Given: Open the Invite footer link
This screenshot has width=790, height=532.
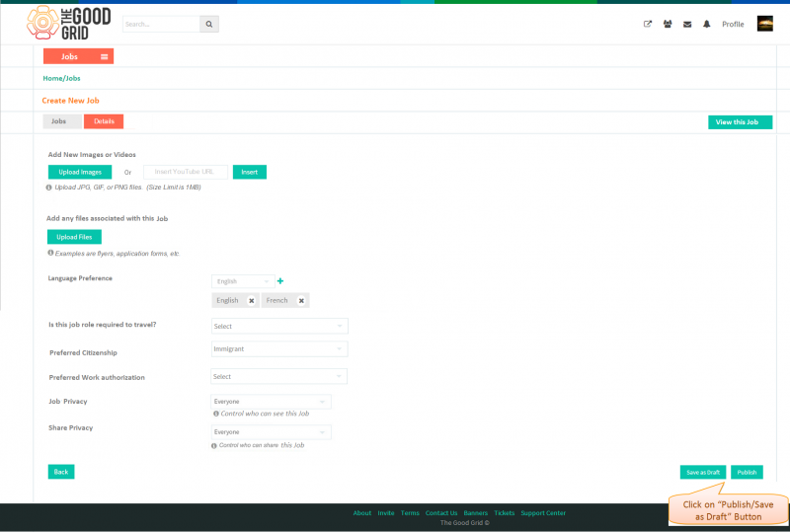Looking at the screenshot, I should click(386, 513).
